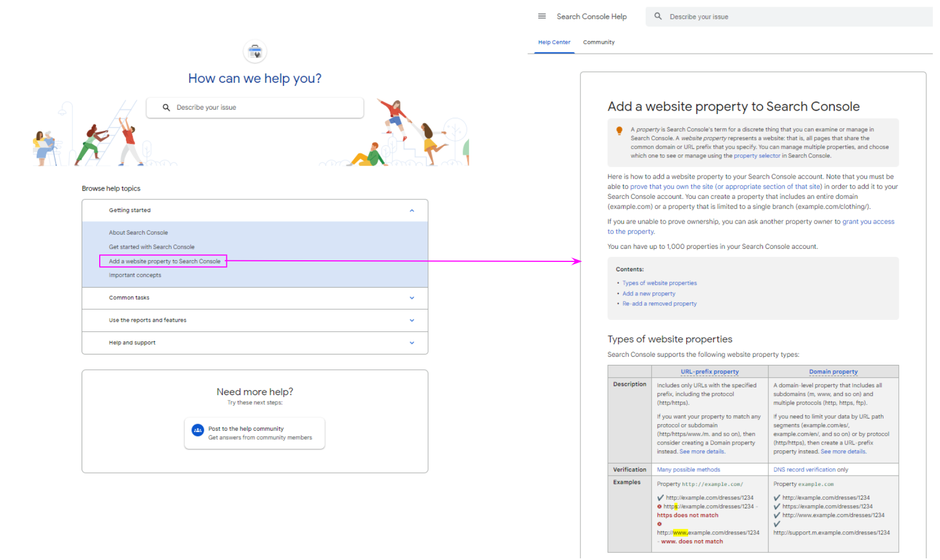This screenshot has height=560, width=940.
Task: Open See more details in URL-prefix column
Action: coord(702,452)
